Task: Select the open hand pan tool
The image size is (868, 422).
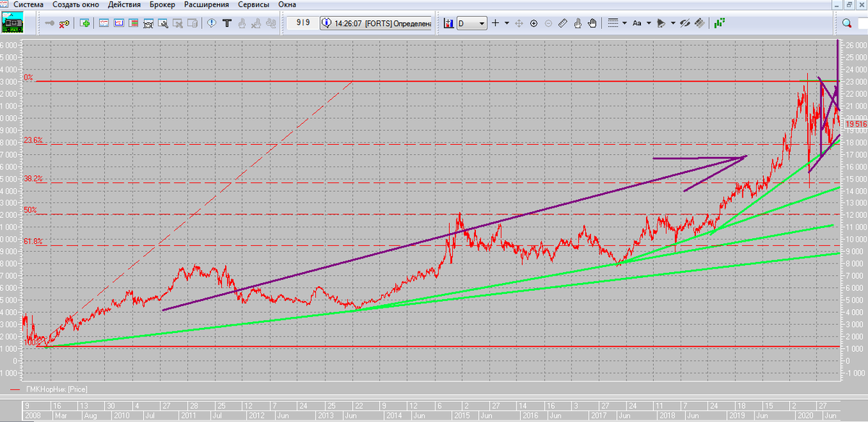Action: 592,23
